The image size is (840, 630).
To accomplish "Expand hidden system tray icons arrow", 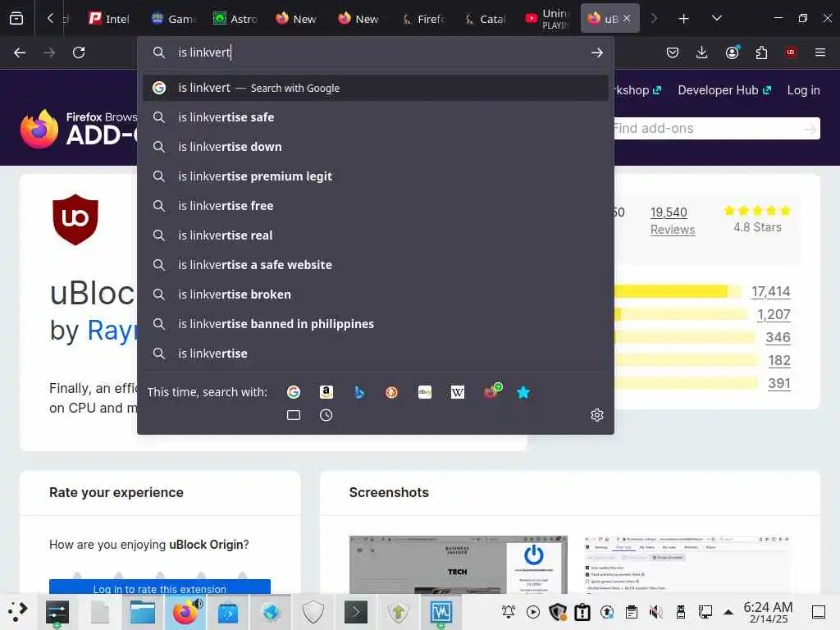I will [728, 612].
